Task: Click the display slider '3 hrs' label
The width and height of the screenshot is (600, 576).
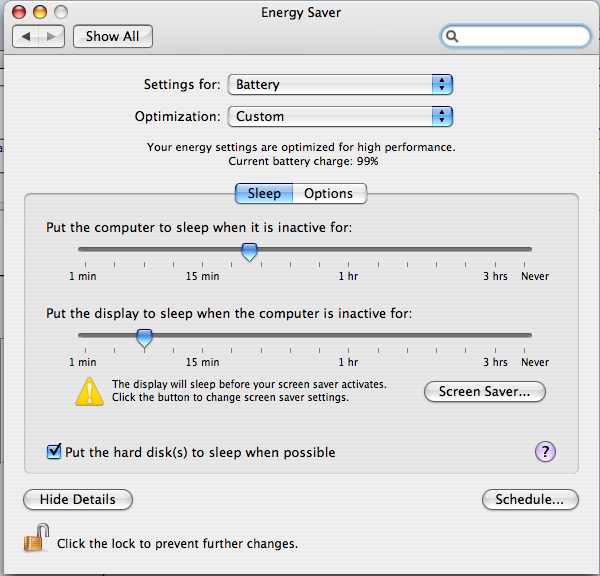Action: click(495, 362)
